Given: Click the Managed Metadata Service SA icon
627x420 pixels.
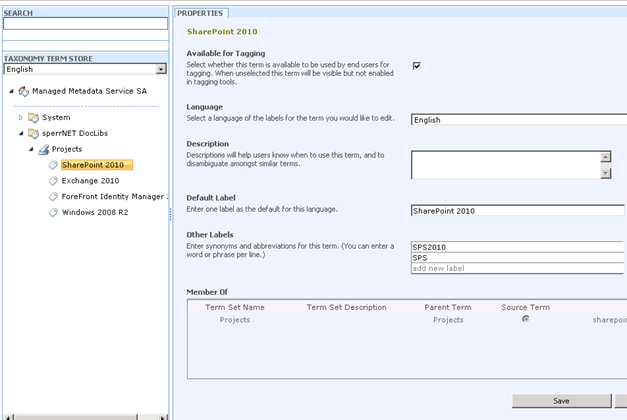Looking at the screenshot, I should click(x=24, y=91).
